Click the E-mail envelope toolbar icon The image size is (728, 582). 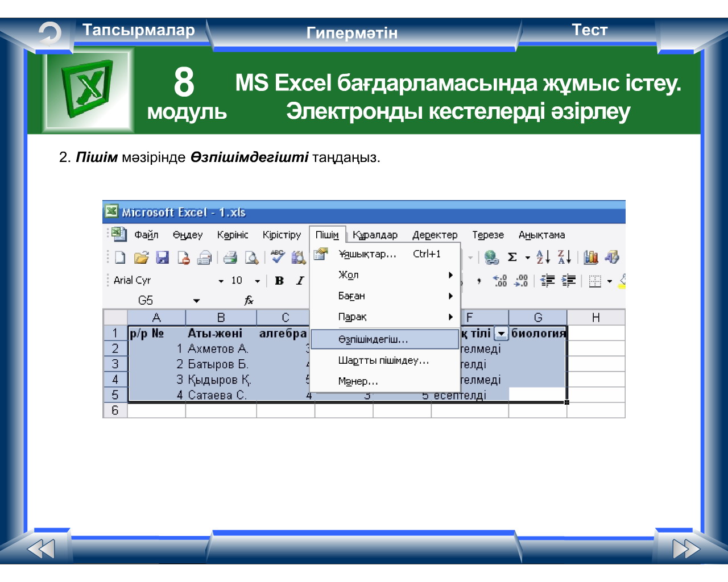[x=204, y=257]
